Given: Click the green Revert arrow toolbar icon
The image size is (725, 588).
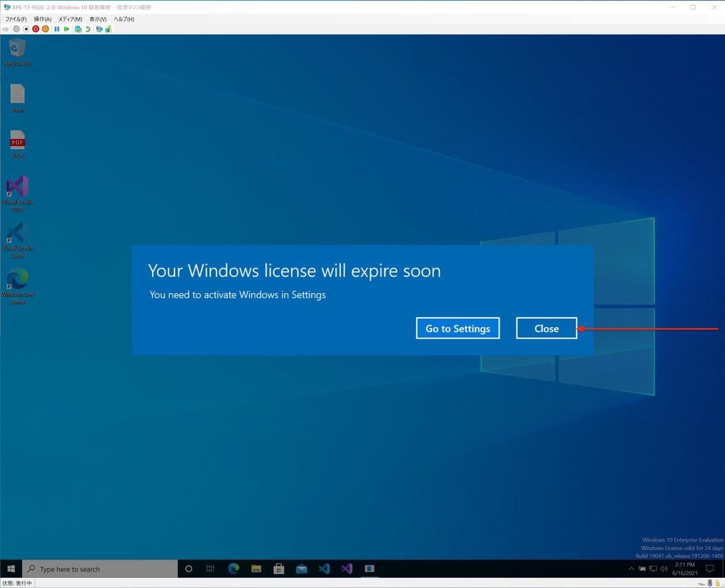Looking at the screenshot, I should [88, 29].
